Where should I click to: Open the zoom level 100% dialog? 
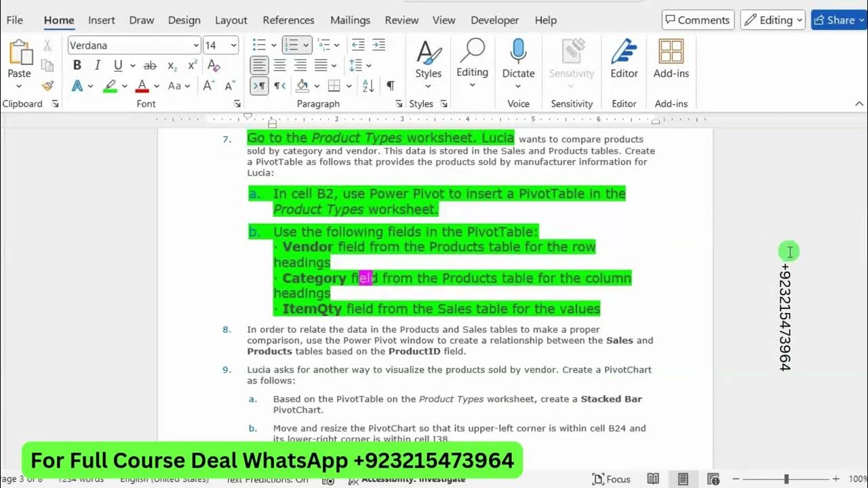[x=857, y=479]
